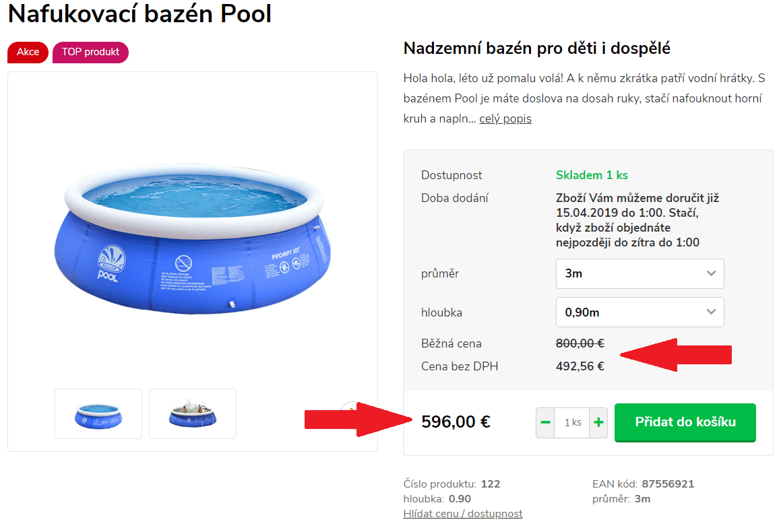
Task: Click the red Akce badge
Action: (28, 53)
